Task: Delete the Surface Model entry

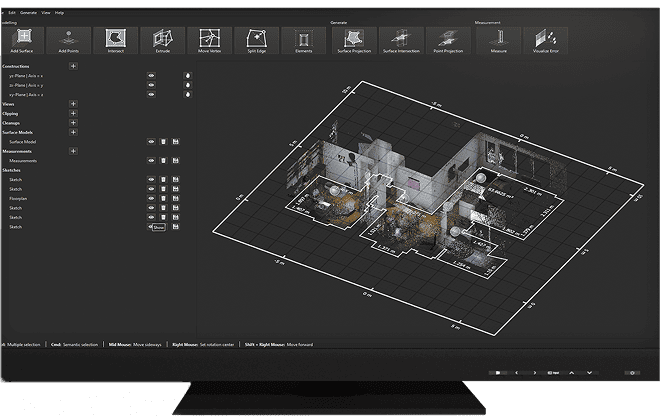Action: coord(164,142)
